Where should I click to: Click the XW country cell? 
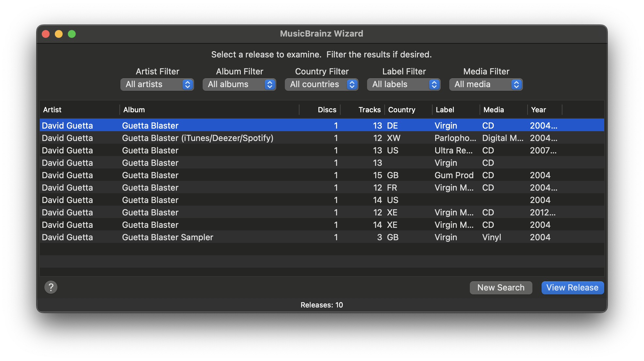pos(393,138)
